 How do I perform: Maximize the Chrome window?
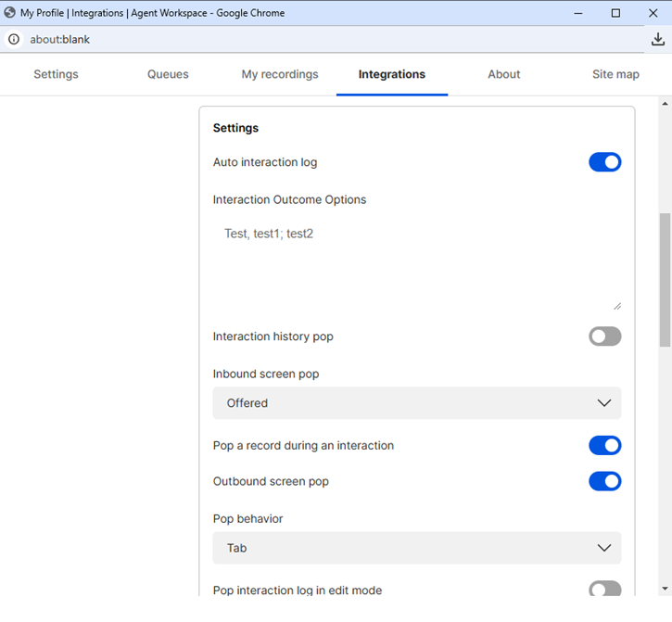[x=615, y=13]
